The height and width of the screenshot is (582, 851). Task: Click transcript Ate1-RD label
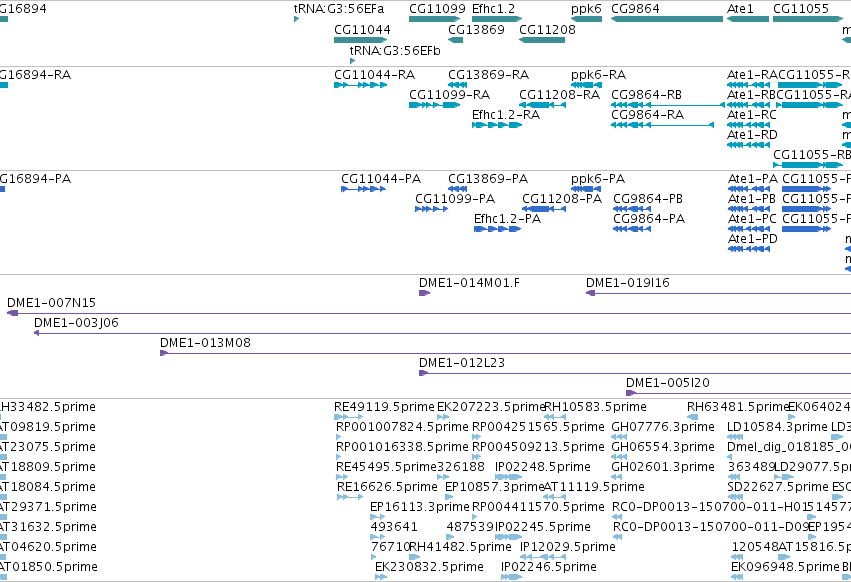[752, 134]
